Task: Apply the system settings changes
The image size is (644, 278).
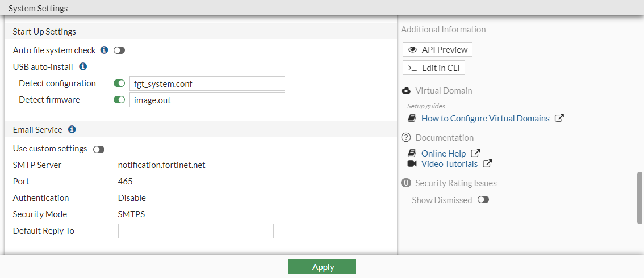Action: [x=322, y=267]
